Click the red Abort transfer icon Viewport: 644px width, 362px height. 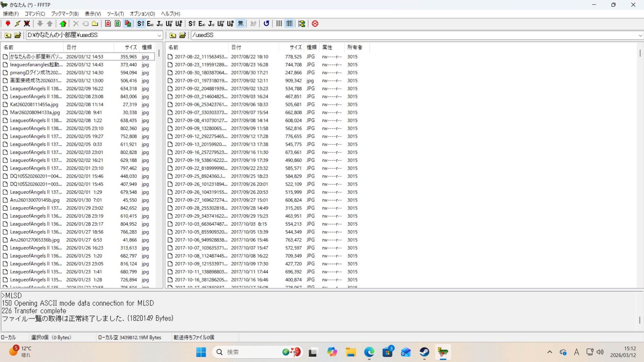coord(315,23)
